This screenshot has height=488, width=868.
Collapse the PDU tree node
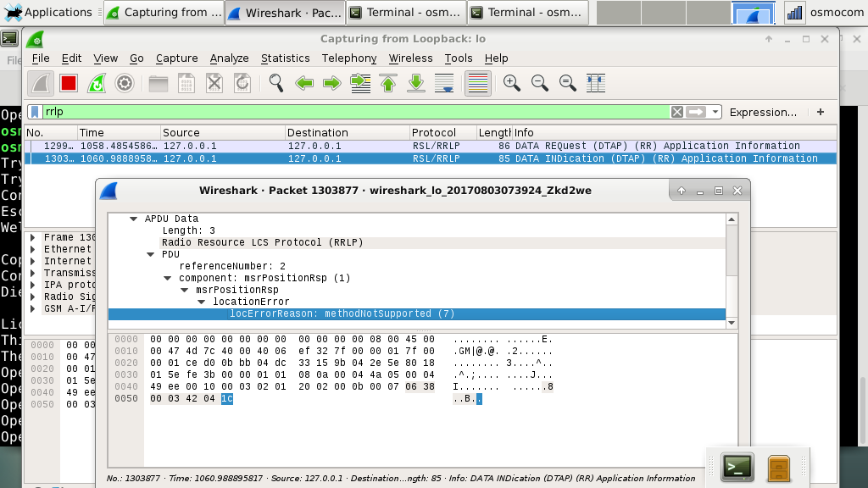151,254
